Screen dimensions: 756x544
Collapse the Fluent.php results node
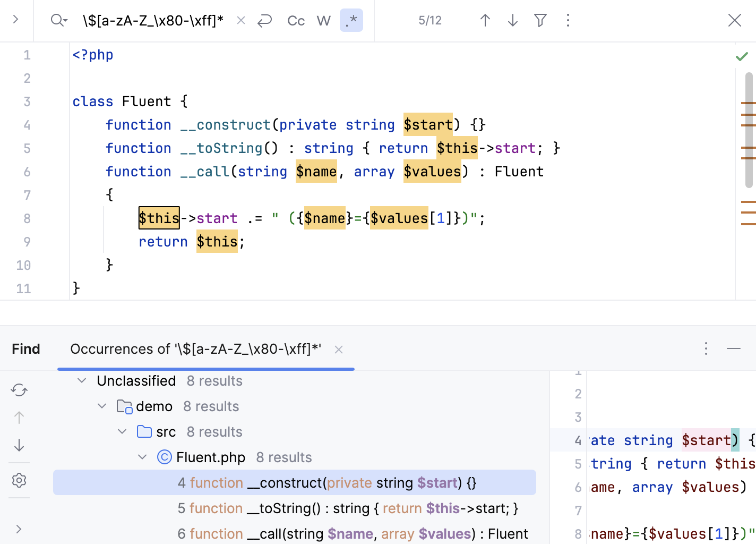pos(142,457)
